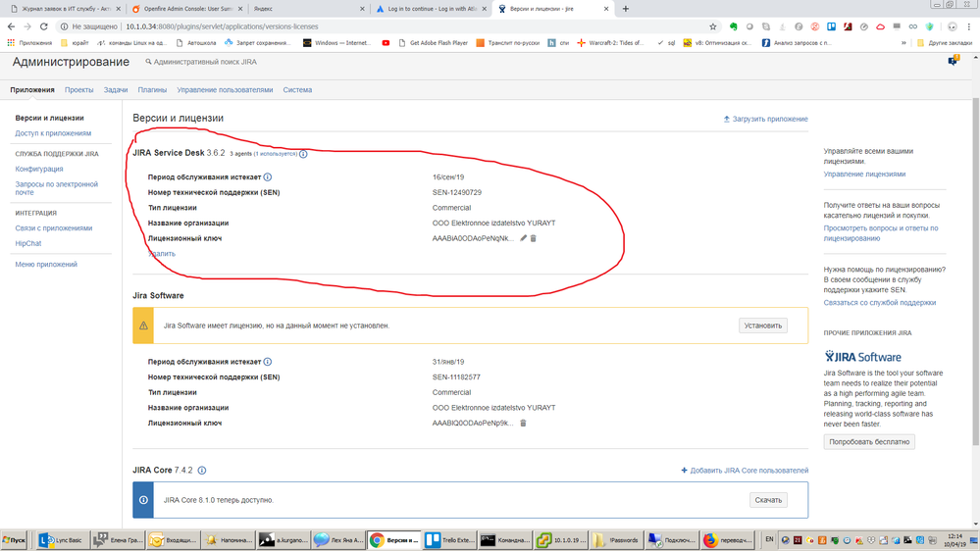Open Lync Basic from the taskbar
This screenshot has height=551, width=980.
(61, 540)
